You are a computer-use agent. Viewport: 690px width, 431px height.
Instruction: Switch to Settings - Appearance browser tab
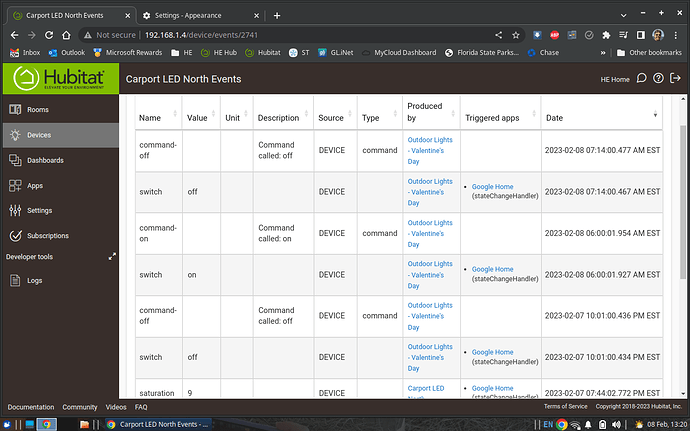pyautogui.click(x=201, y=15)
